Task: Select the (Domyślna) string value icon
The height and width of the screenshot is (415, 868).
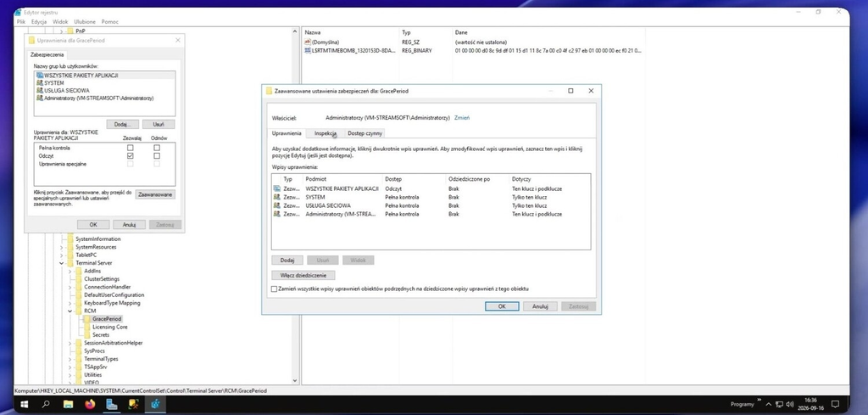Action: point(308,42)
